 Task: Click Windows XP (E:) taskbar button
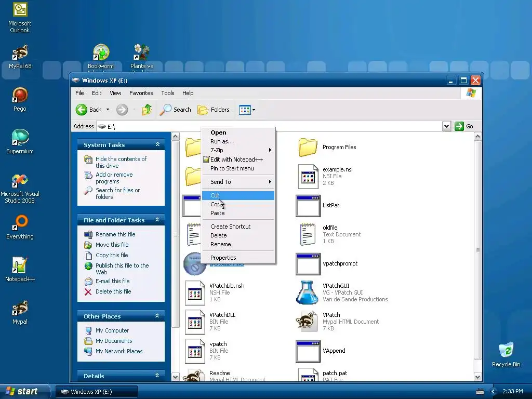[x=97, y=392]
